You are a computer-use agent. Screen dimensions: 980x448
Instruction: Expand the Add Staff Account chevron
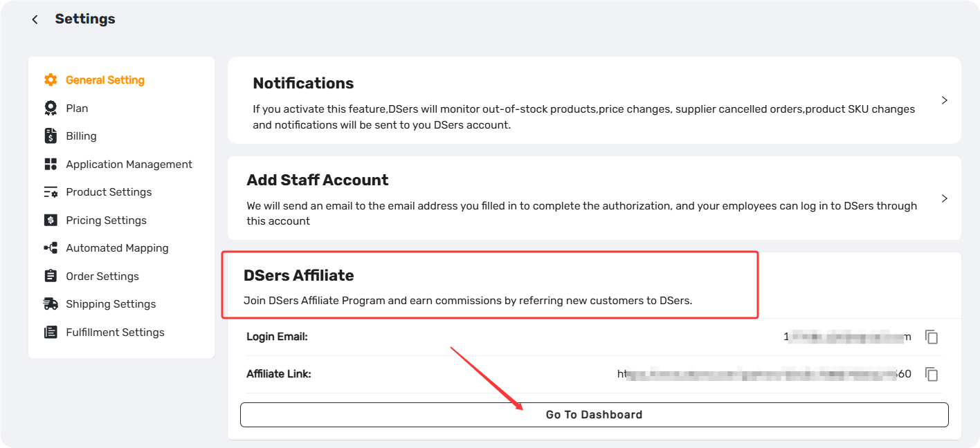click(x=944, y=198)
